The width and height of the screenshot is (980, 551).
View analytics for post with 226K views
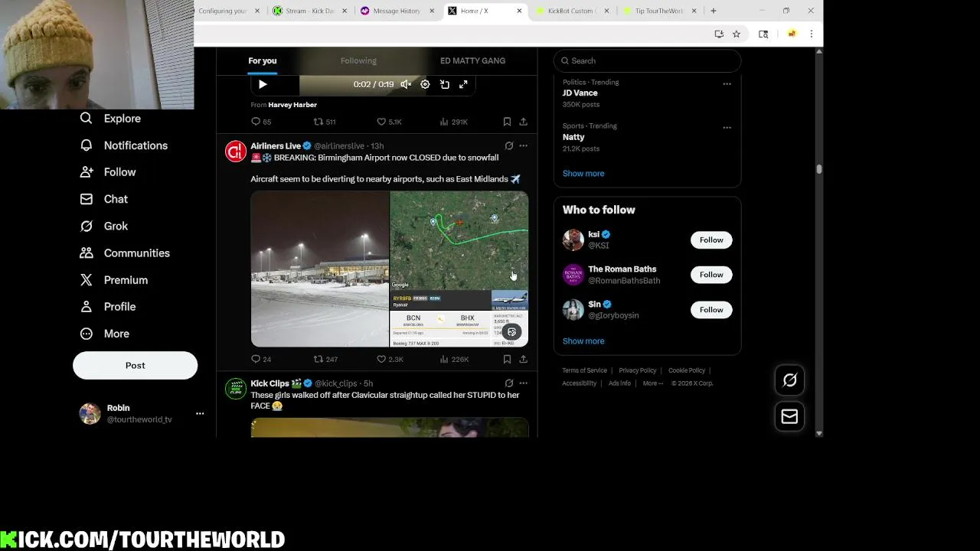point(454,359)
